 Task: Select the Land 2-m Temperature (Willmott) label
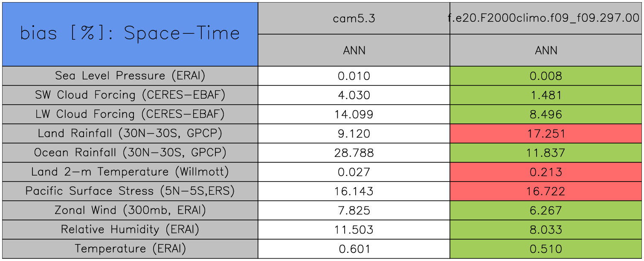(130, 172)
